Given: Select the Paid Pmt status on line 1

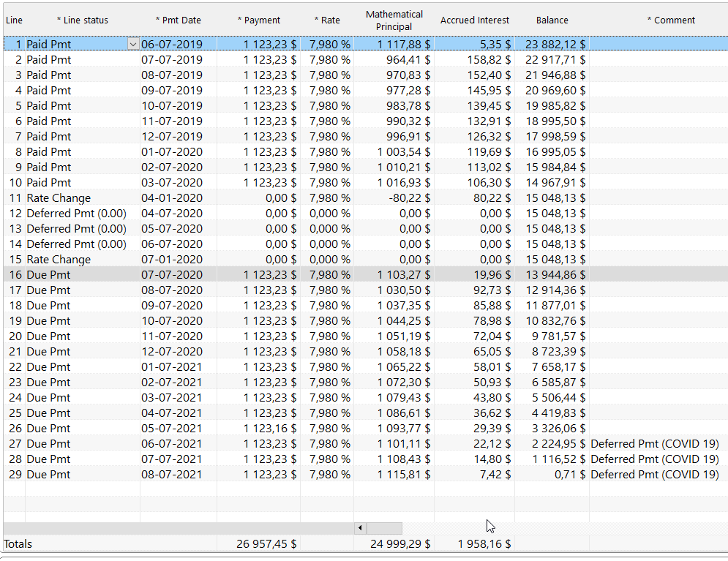Looking at the screenshot, I should pyautogui.click(x=49, y=45).
